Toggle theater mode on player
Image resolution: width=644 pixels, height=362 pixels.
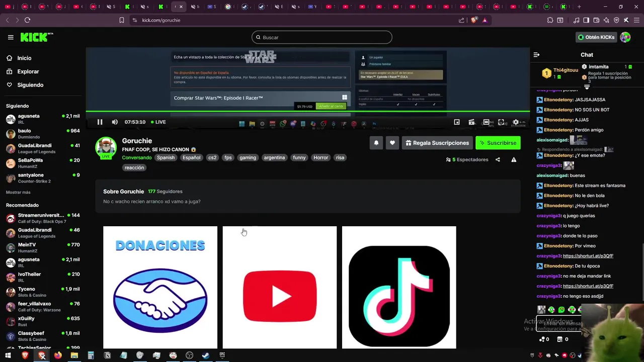pyautogui.click(x=486, y=122)
